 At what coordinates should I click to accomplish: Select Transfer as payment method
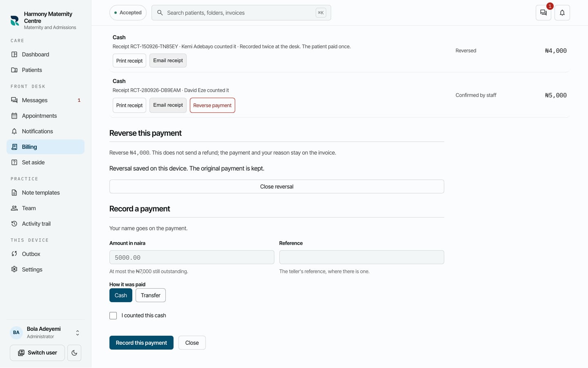click(x=151, y=295)
